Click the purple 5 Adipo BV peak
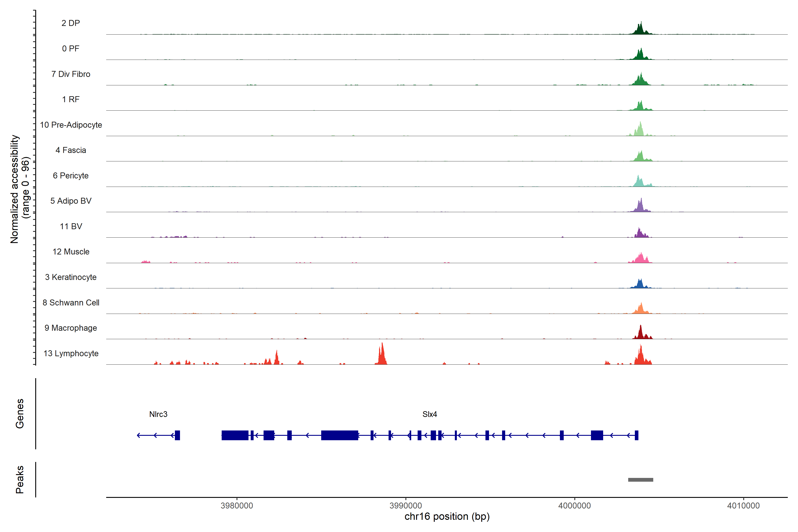This screenshot has height=532, width=798. 640,207
